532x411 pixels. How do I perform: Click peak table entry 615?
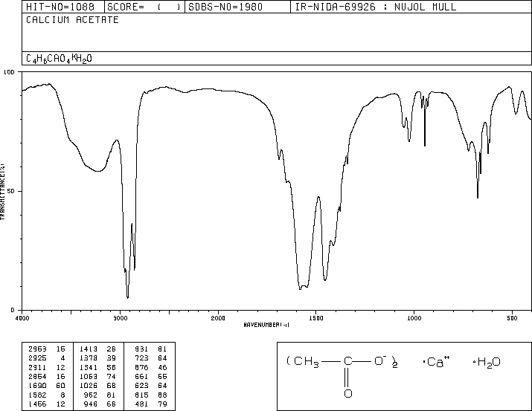141,395
